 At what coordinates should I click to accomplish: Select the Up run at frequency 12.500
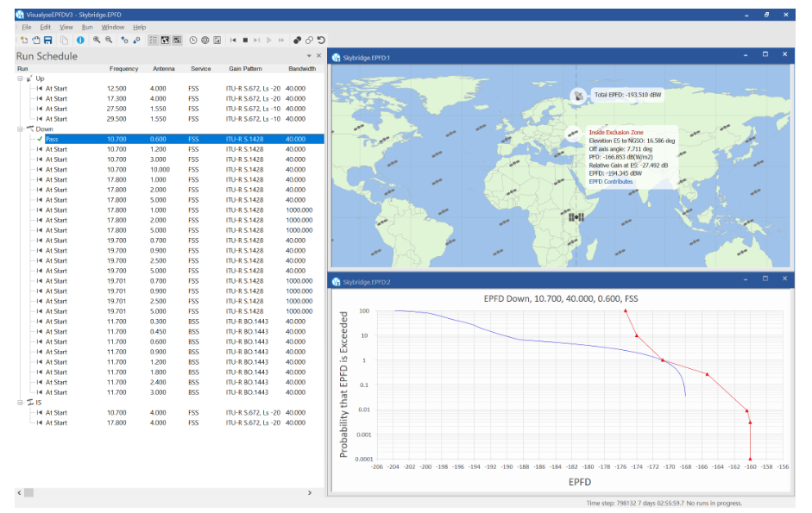(177, 89)
